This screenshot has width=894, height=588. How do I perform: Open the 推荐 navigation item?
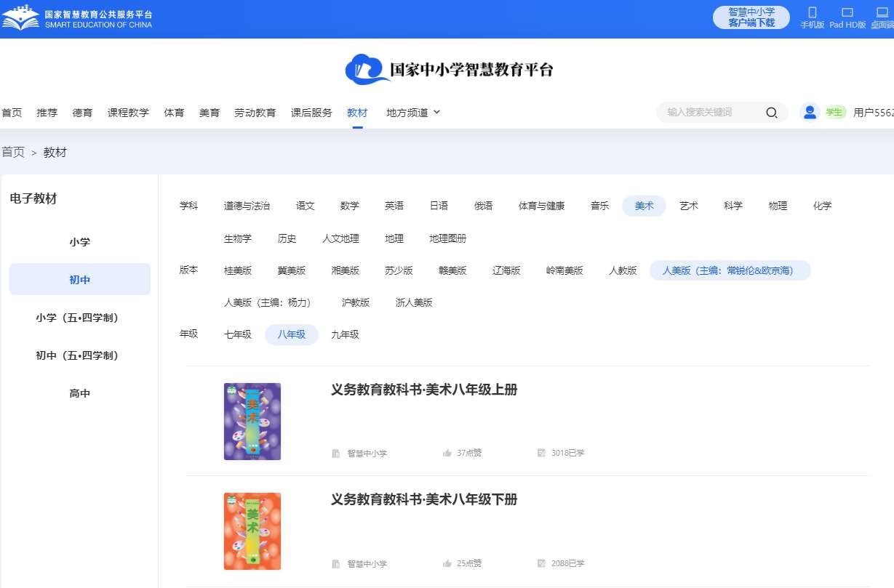47,113
